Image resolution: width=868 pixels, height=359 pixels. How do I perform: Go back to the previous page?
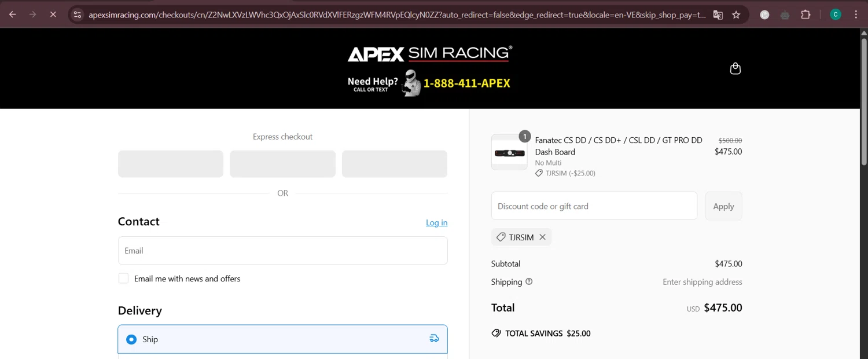(13, 14)
